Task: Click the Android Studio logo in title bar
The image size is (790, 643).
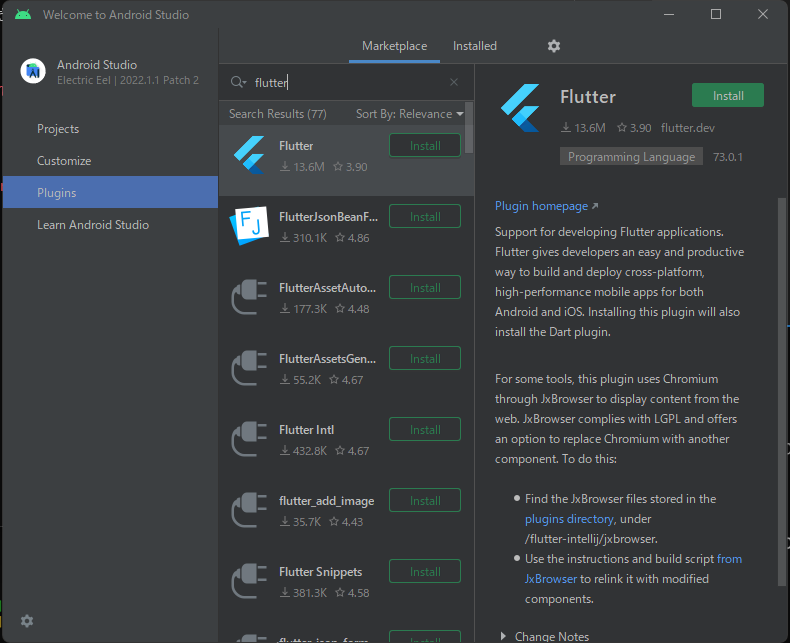Action: pos(23,14)
